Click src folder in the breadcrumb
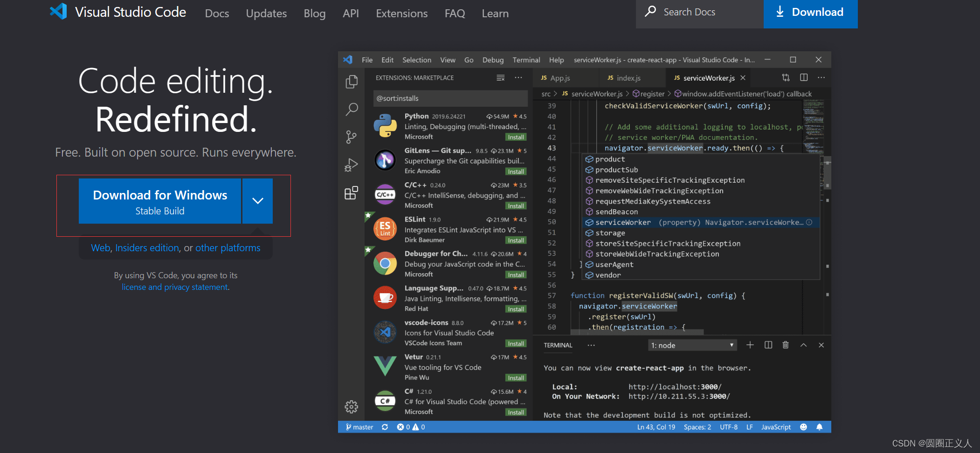980x453 pixels. pyautogui.click(x=546, y=94)
